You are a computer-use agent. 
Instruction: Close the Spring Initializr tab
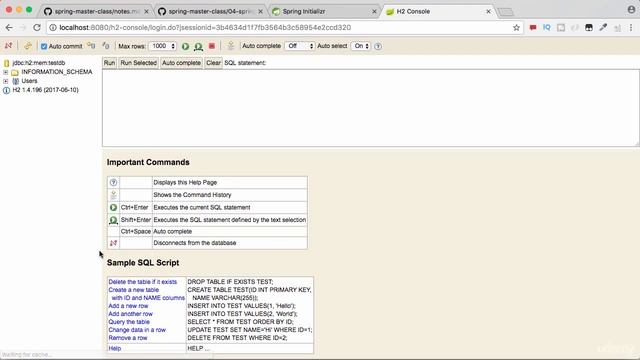[374, 11]
